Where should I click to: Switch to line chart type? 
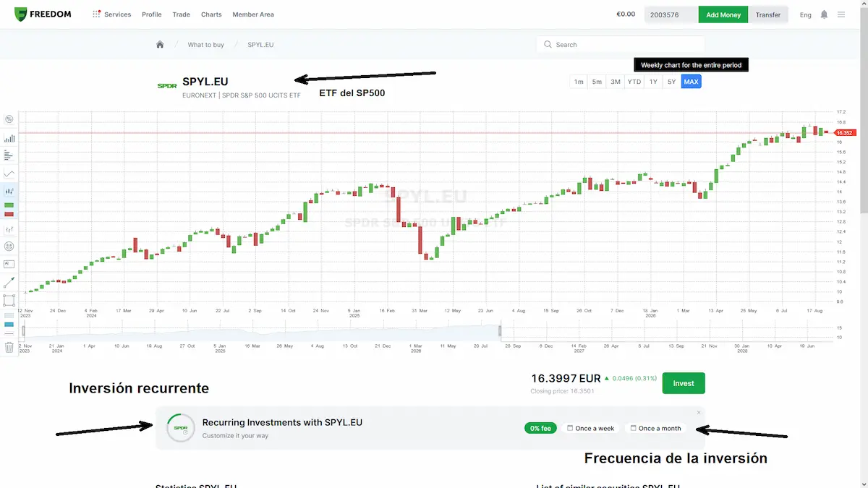[9, 174]
